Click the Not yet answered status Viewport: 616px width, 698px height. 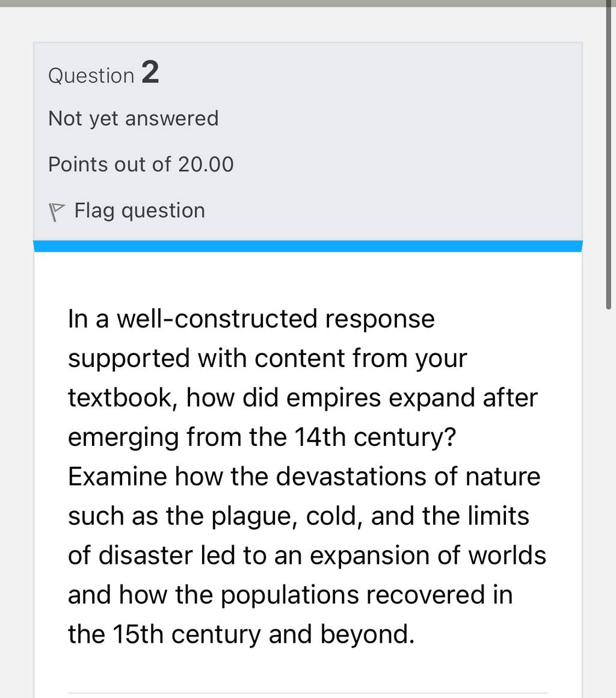point(134,119)
